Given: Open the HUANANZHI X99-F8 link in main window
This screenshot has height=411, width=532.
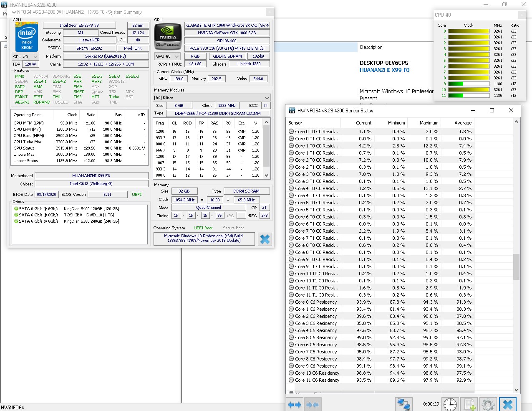Looking at the screenshot, I should (384, 70).
